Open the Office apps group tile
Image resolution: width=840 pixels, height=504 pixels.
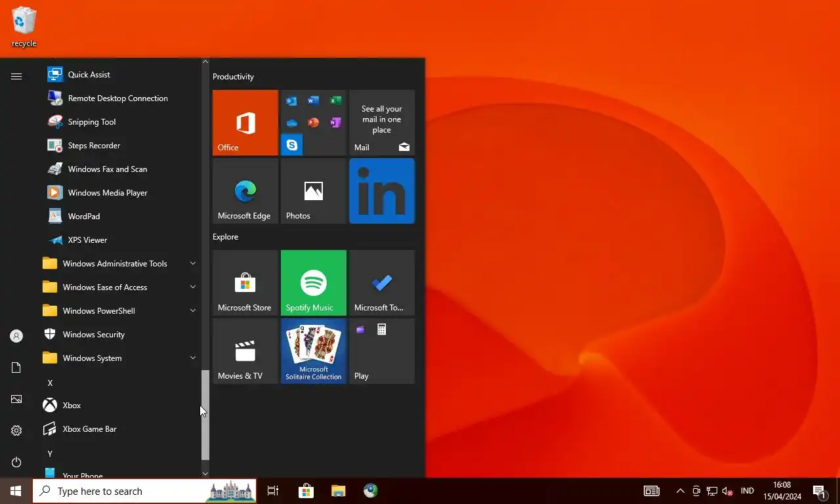[x=314, y=123]
